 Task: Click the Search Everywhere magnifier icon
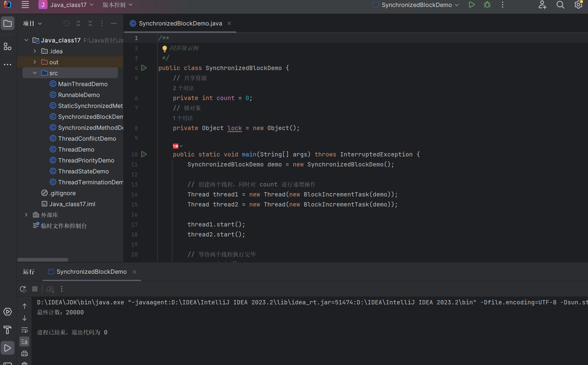click(x=560, y=5)
